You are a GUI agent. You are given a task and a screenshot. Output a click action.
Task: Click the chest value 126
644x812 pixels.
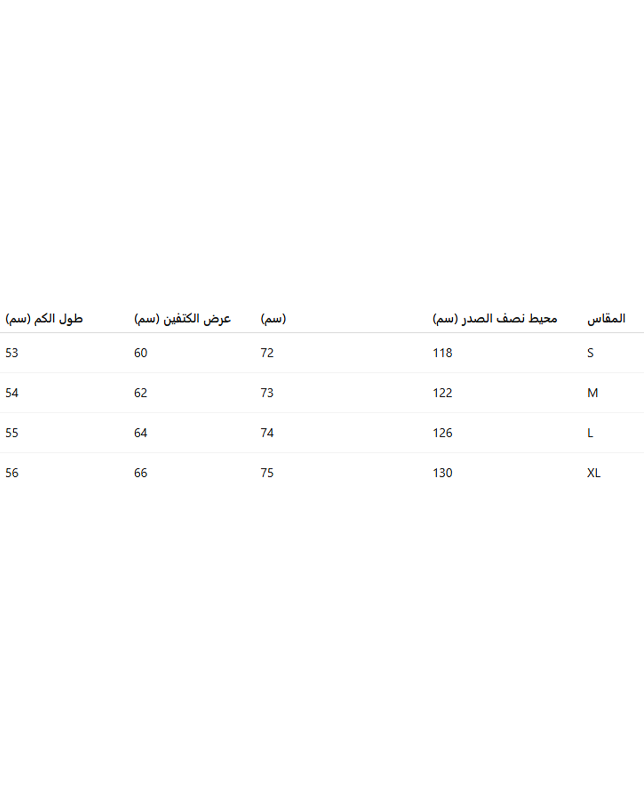tap(442, 433)
